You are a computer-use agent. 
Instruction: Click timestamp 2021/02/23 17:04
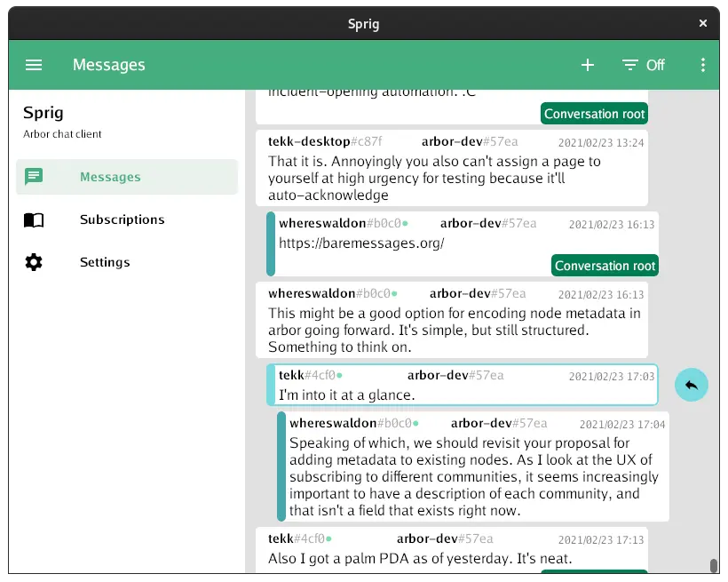pos(622,425)
